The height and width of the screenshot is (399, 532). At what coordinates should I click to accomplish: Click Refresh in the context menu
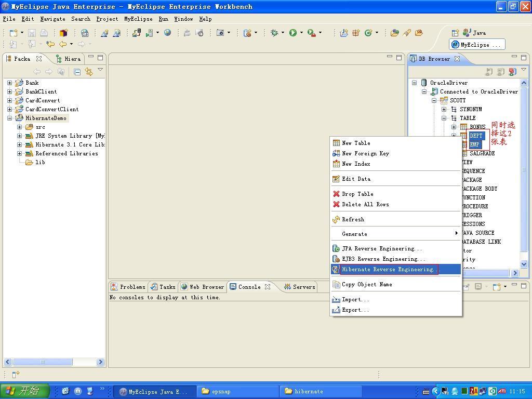tap(395, 220)
